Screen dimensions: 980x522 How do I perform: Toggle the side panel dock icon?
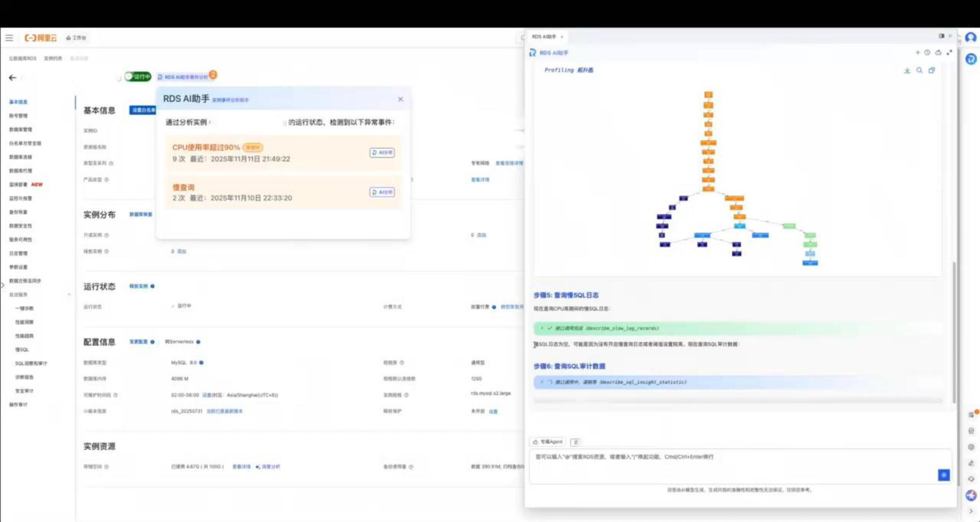[941, 36]
